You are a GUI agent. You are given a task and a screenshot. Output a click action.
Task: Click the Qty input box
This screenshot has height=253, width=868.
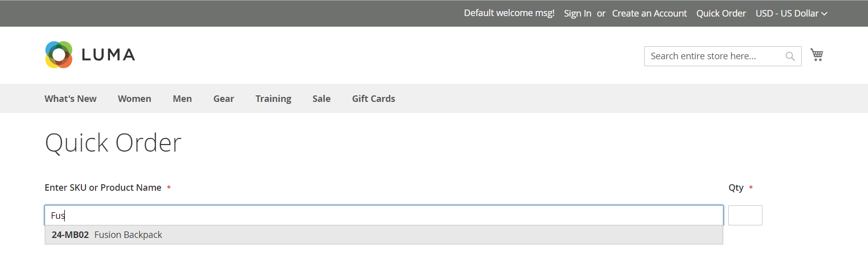tap(745, 215)
